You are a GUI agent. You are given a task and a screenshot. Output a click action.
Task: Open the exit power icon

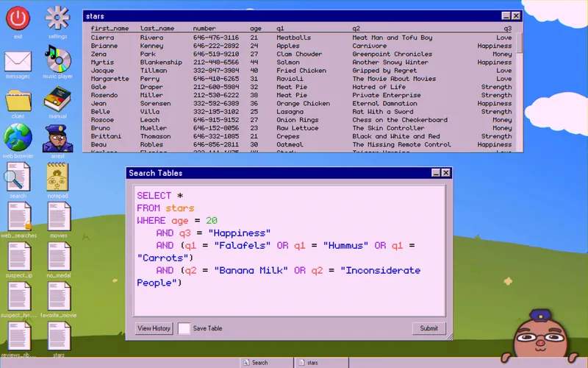coord(18,18)
